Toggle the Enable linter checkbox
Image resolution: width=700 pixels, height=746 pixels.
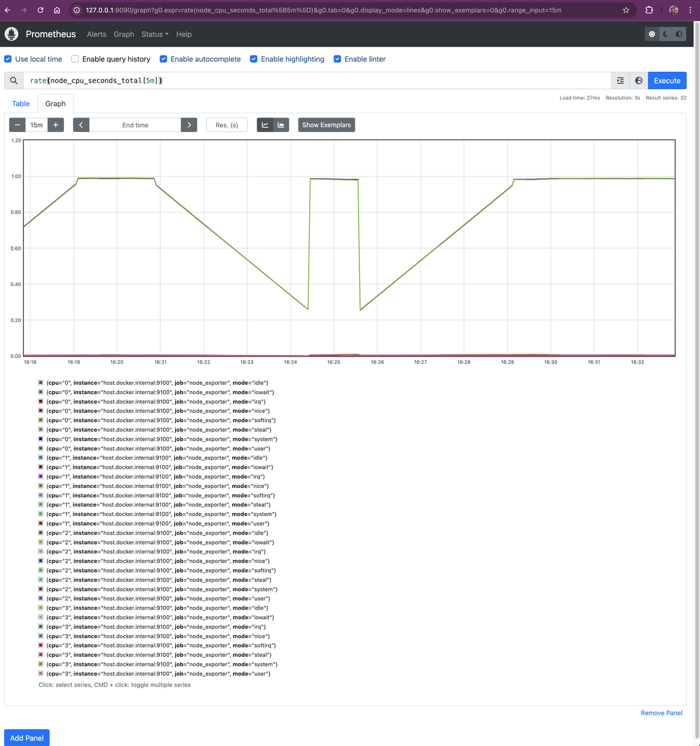point(337,59)
